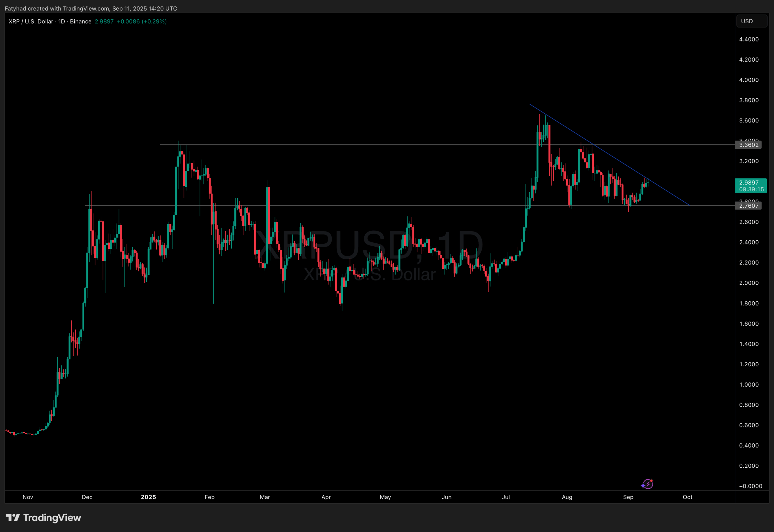
Task: Click the Mar label on time axis
Action: (265, 497)
